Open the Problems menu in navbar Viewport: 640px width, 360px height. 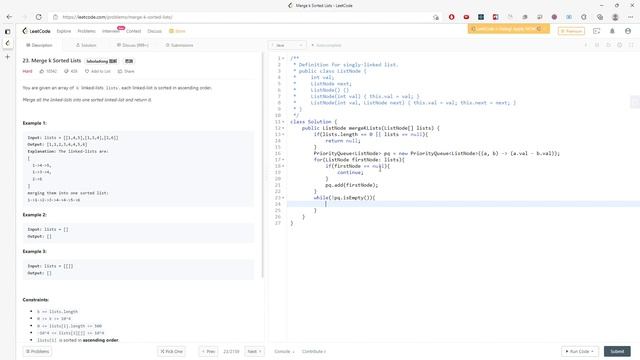87,31
